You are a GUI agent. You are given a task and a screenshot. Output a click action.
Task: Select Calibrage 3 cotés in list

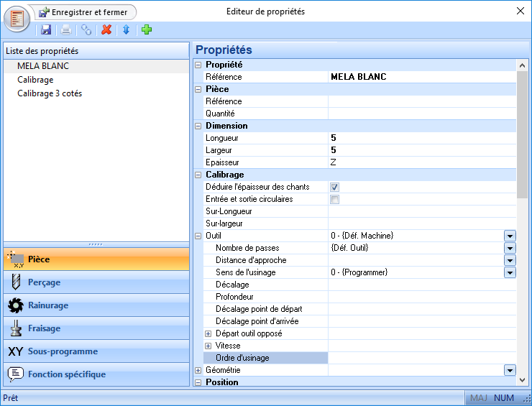tap(50, 93)
